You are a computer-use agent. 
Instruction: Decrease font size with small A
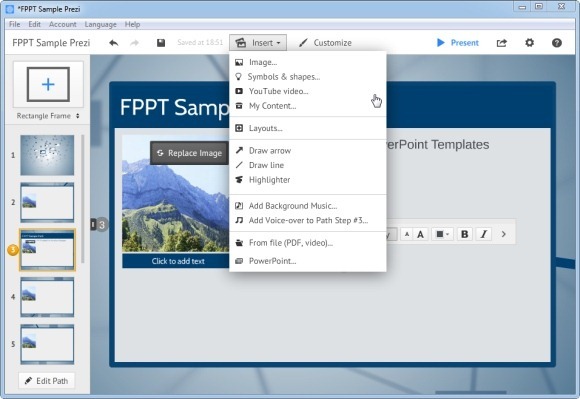(407, 234)
